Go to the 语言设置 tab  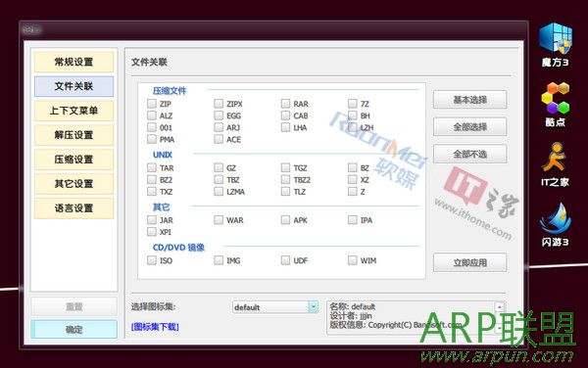[x=73, y=207]
